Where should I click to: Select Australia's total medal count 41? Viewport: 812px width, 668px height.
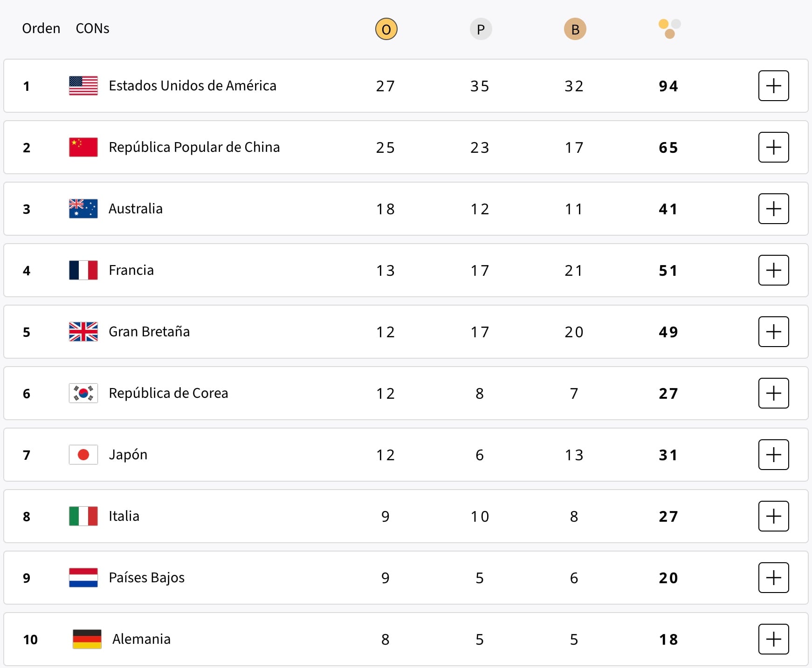click(668, 209)
